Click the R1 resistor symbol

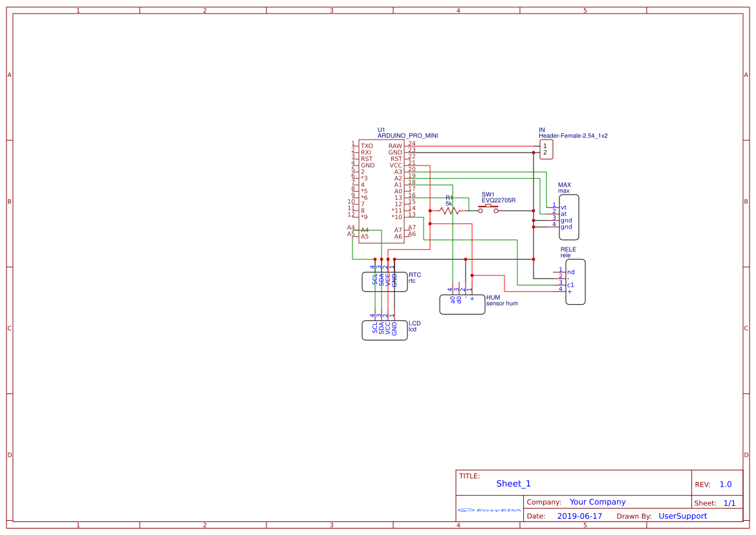point(449,211)
